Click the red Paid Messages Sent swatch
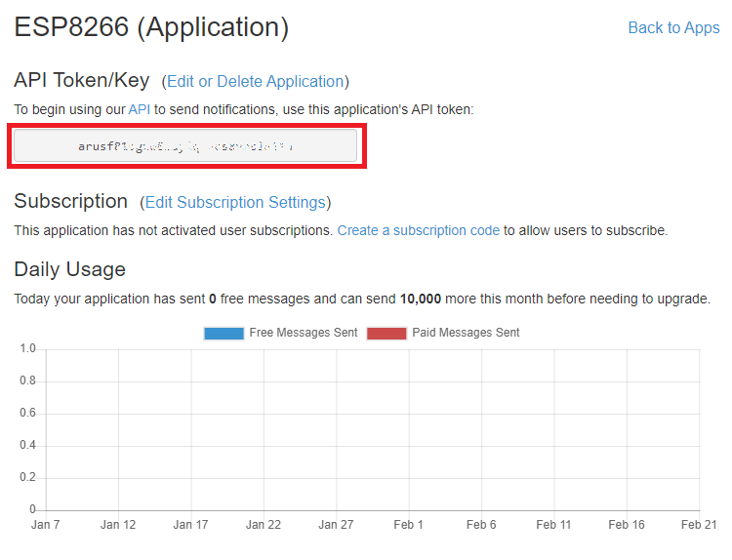This screenshot has width=732, height=560. point(386,333)
